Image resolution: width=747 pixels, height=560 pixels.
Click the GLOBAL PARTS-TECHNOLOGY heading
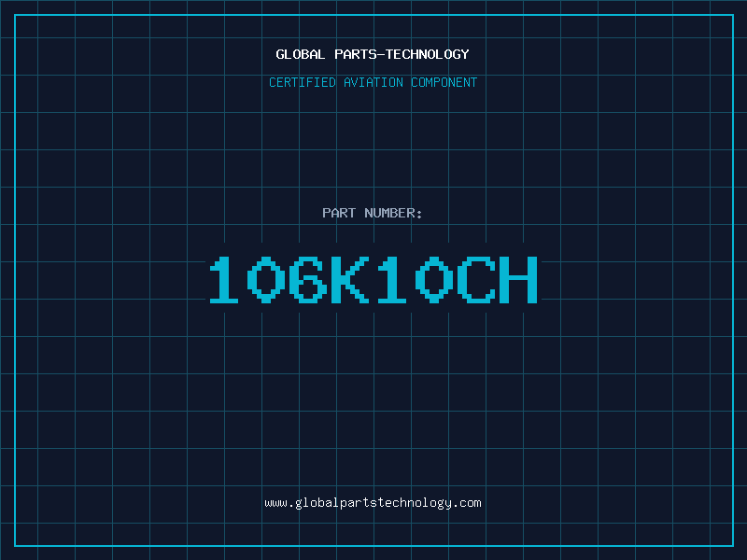pyautogui.click(x=373, y=55)
